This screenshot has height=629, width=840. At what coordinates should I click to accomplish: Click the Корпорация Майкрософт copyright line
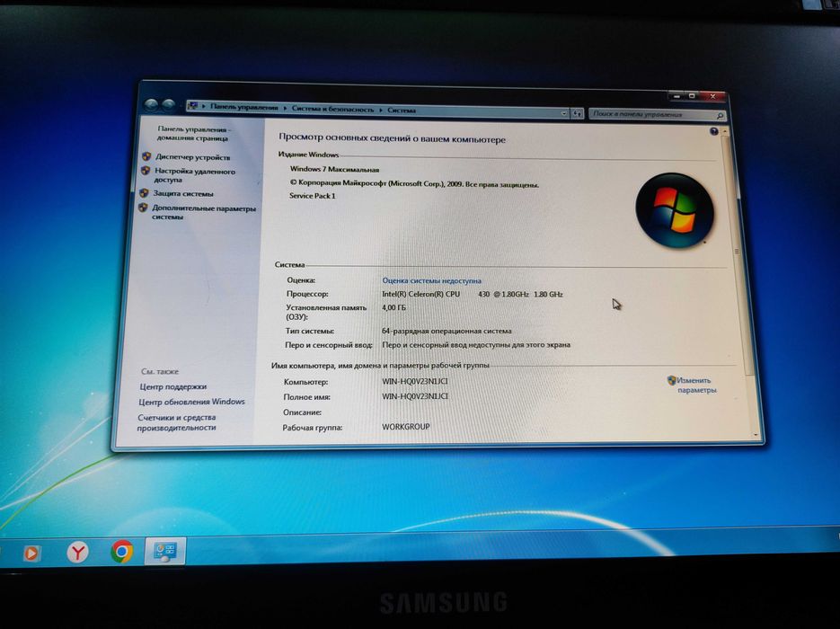(414, 183)
